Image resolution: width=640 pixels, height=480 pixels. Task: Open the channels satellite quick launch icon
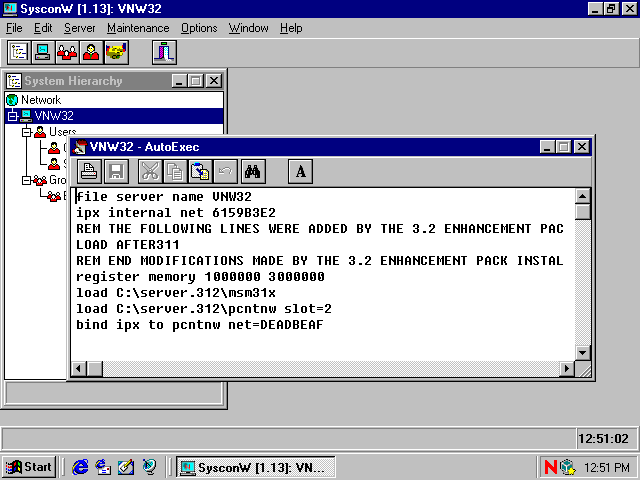click(x=149, y=467)
